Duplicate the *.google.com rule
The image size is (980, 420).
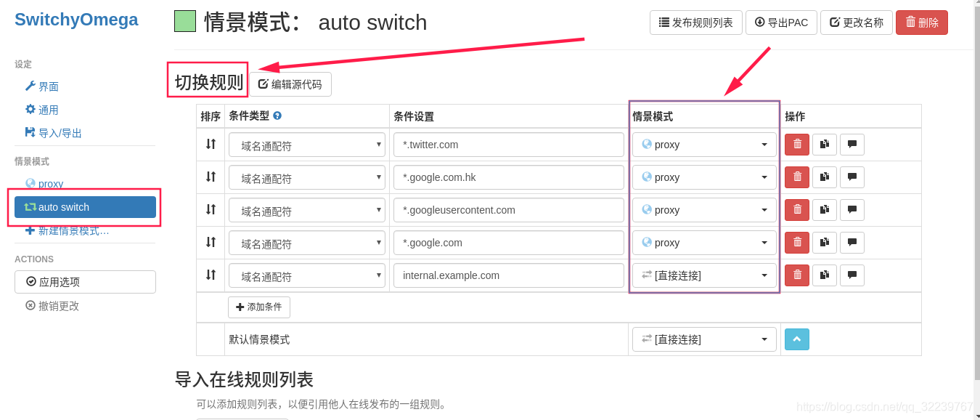pyautogui.click(x=824, y=243)
